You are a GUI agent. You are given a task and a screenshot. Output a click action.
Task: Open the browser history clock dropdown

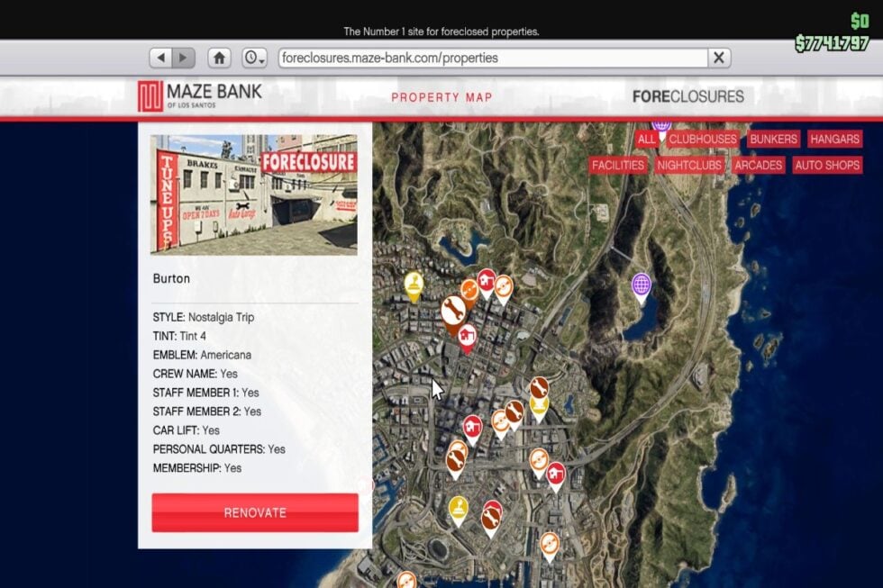pos(255,58)
